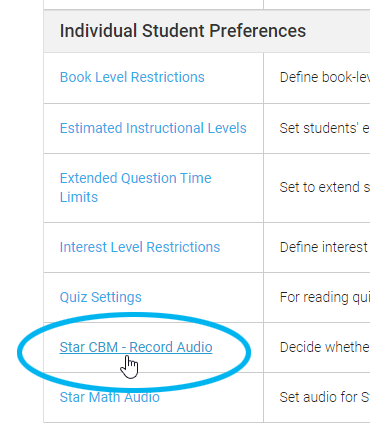Open Extended Question Time Limits link
370x438 pixels.
tap(135, 188)
